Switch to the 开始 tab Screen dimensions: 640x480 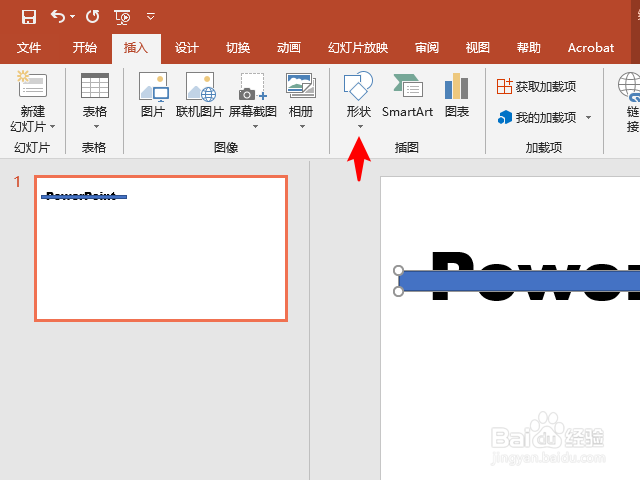[85, 48]
